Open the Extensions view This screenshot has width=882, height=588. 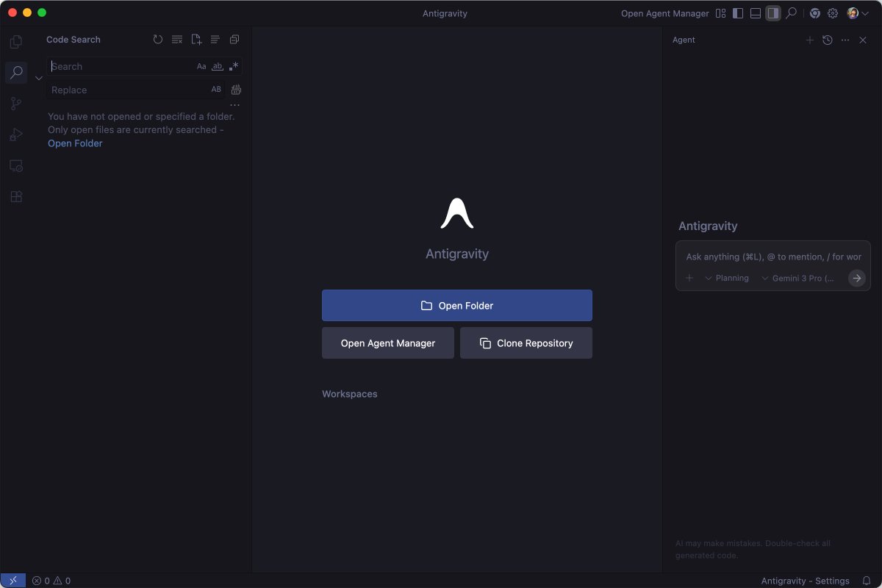tap(16, 197)
